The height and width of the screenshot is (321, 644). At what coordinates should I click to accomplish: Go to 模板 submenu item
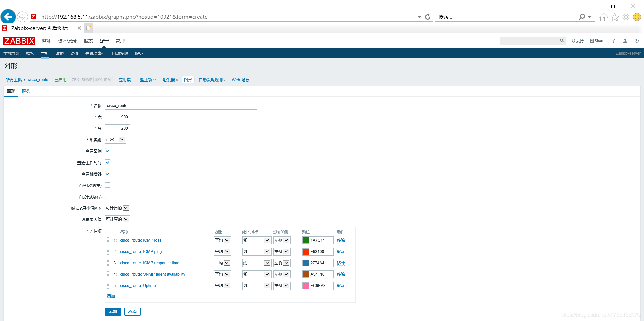30,54
